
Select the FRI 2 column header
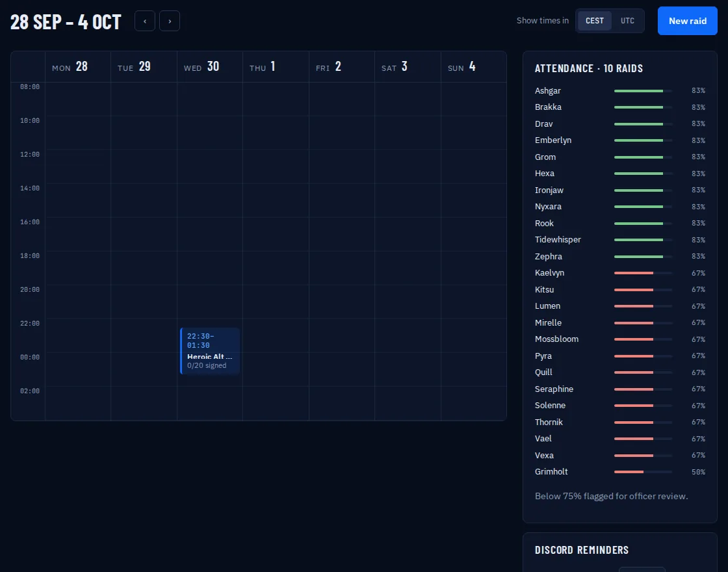point(342,67)
